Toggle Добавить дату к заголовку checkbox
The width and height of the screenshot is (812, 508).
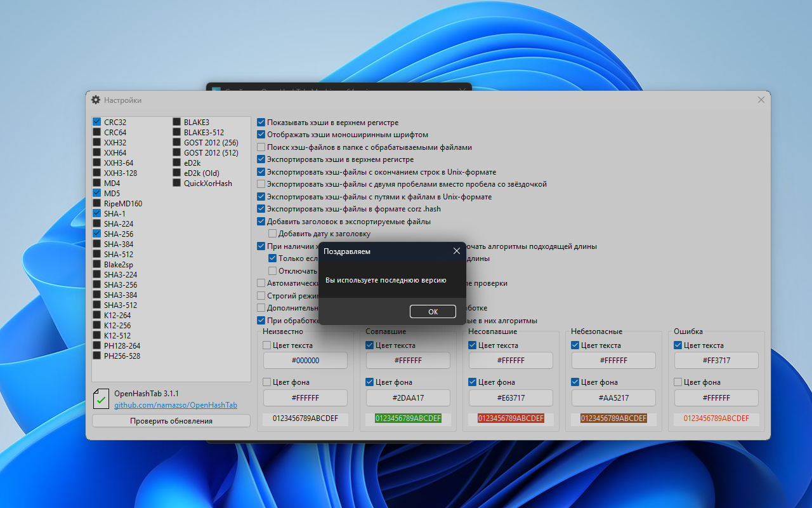coord(273,234)
